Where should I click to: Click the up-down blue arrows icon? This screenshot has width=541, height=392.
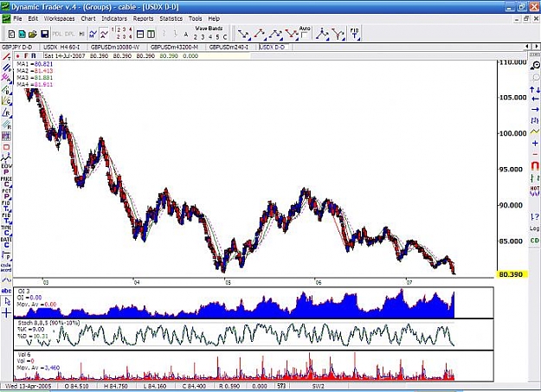535,90
